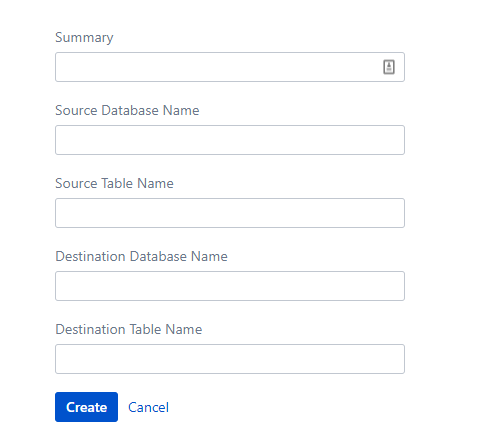Click the empty box beneath Source Database Name
The image size is (494, 442).
[x=230, y=140]
